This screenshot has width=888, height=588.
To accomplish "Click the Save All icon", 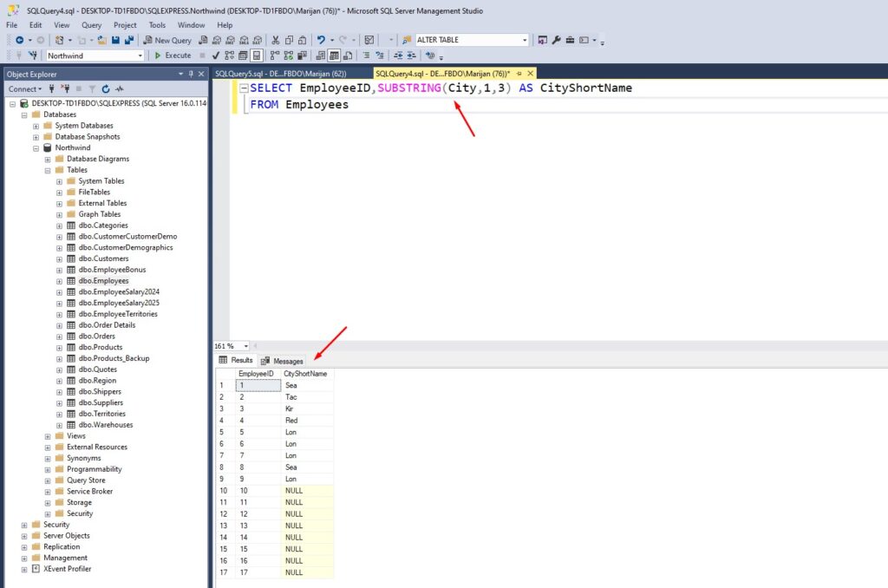I will (129, 40).
